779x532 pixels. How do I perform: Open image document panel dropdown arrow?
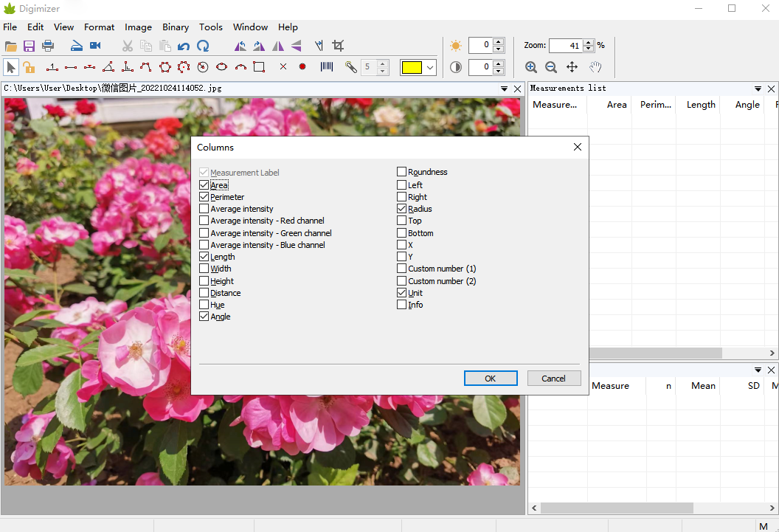click(x=504, y=89)
